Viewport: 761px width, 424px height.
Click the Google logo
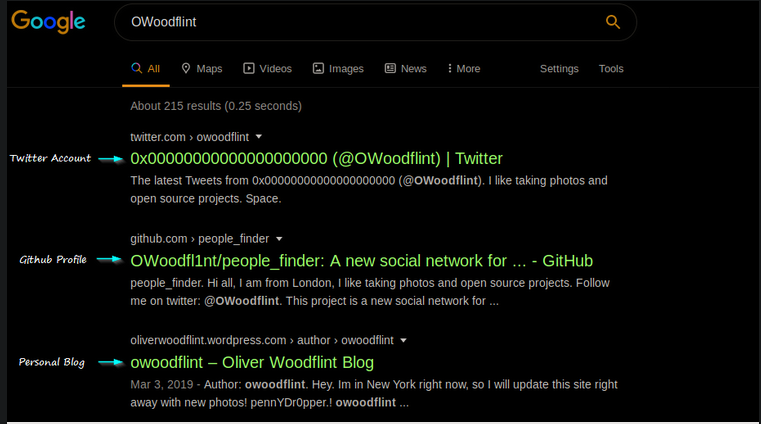point(47,23)
